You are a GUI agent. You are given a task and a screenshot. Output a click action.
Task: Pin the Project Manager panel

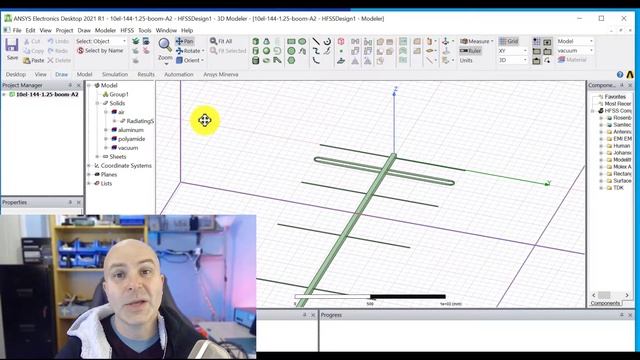pos(70,85)
